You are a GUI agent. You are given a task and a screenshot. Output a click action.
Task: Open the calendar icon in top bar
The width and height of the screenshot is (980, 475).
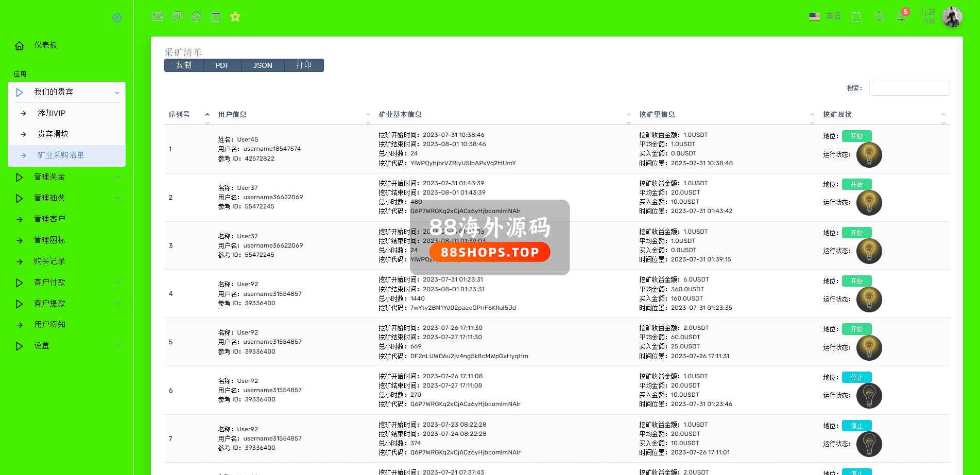216,16
